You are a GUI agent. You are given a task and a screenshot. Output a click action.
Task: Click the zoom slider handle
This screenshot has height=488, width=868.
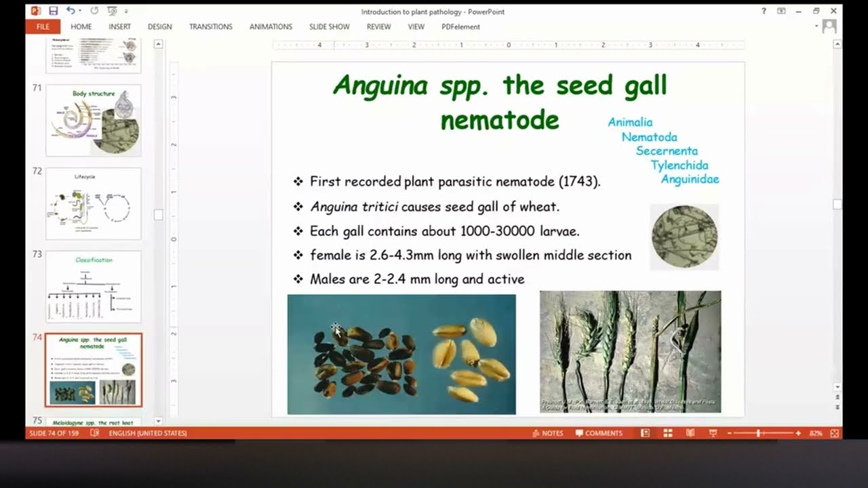(759, 433)
